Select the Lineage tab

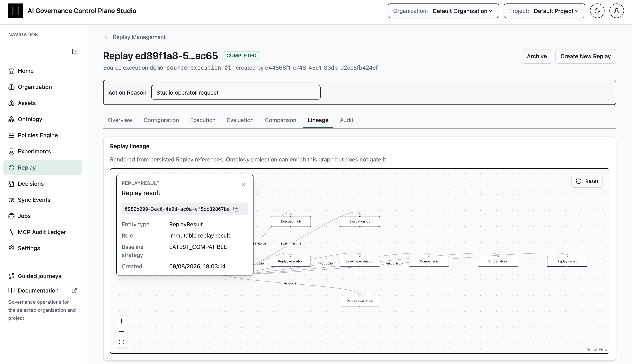318,120
